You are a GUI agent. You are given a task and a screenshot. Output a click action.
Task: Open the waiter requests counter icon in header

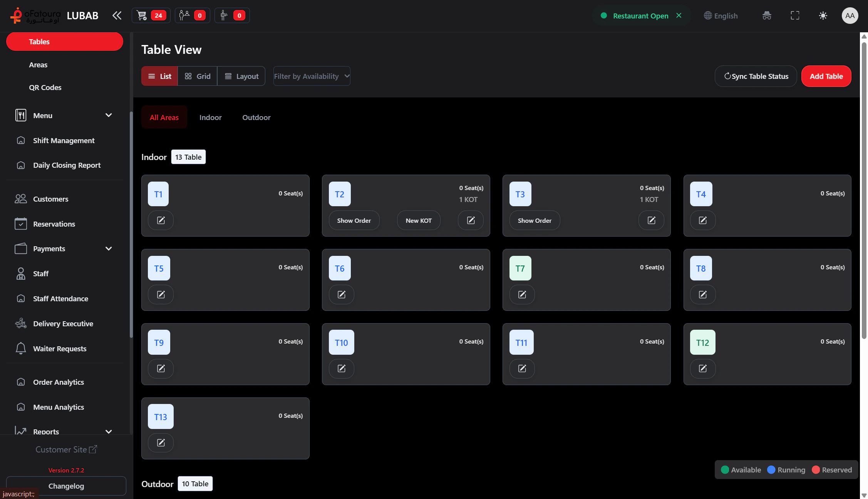[232, 15]
